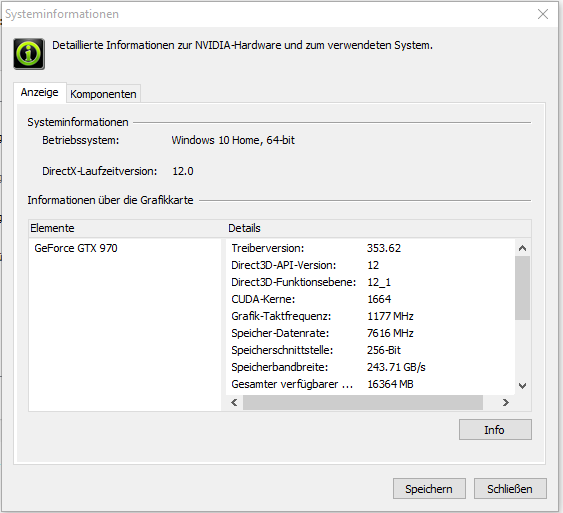Select the CUDA-Kerne: label

point(263,299)
